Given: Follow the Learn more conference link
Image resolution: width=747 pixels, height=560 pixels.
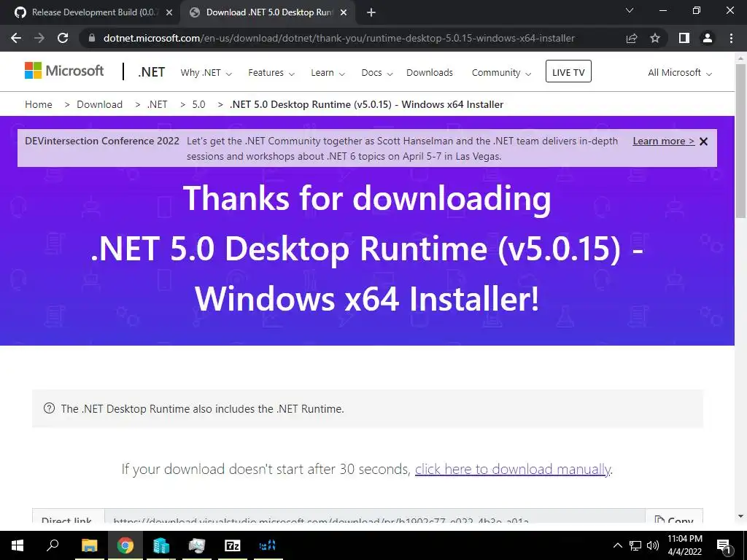Looking at the screenshot, I should click(x=664, y=141).
